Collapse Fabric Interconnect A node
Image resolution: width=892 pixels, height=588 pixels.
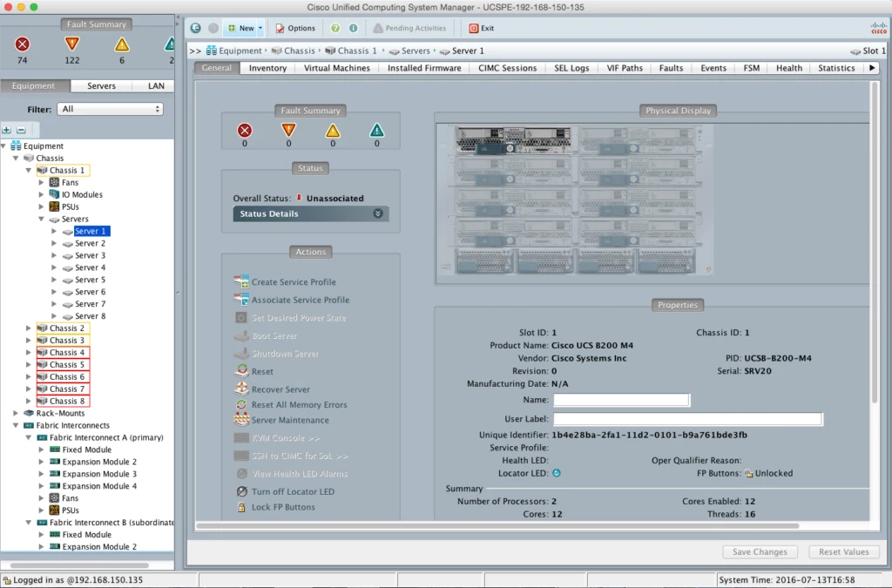(x=29, y=437)
